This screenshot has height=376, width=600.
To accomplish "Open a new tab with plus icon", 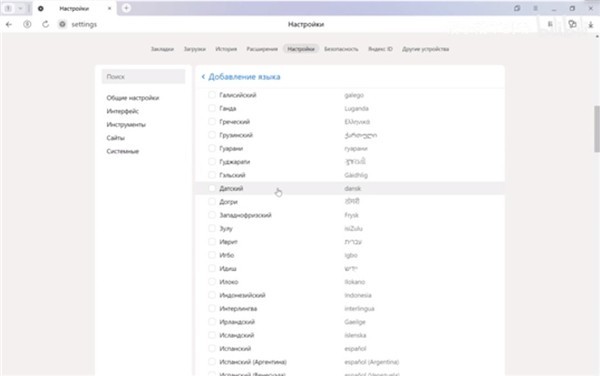I will coord(126,8).
